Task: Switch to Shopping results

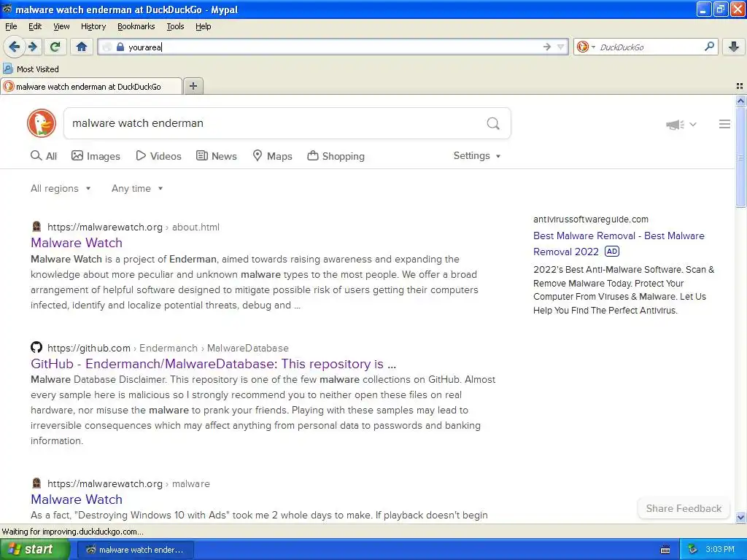Action: (336, 156)
